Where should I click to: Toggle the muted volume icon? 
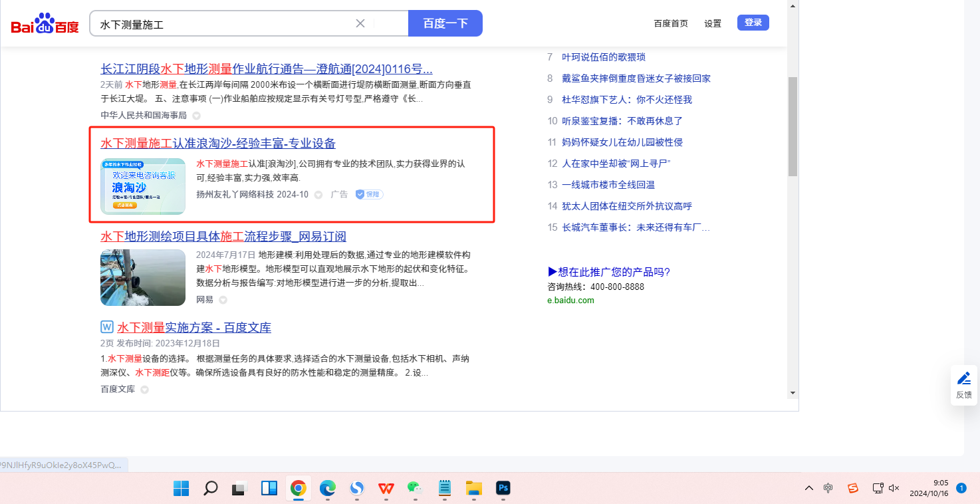click(x=894, y=488)
